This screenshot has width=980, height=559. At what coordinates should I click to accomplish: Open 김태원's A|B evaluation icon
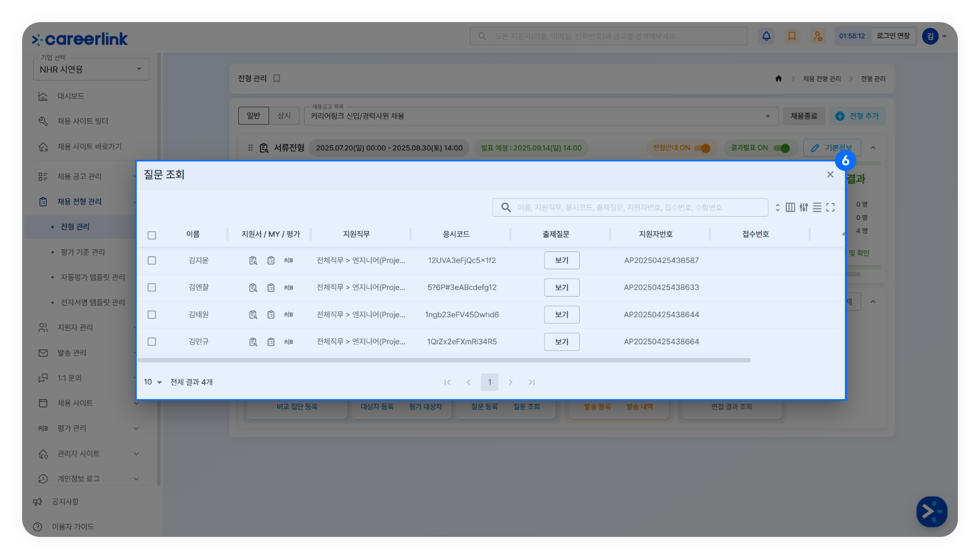[x=289, y=314]
